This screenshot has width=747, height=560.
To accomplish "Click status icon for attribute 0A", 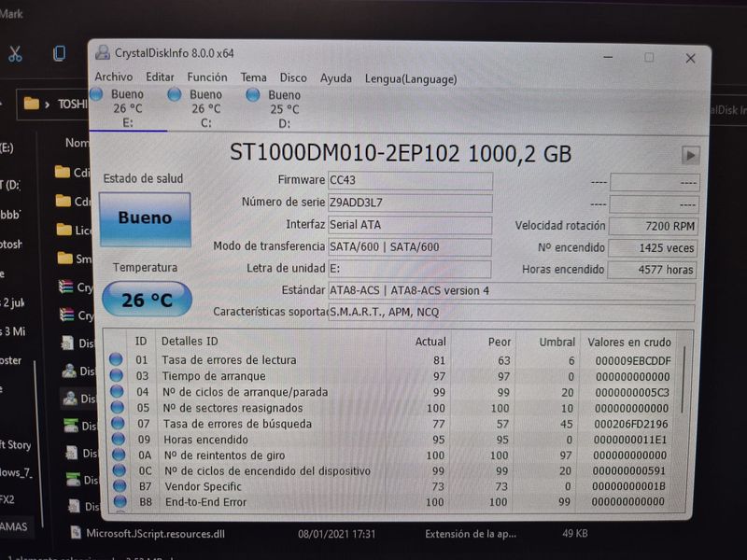I will (119, 455).
